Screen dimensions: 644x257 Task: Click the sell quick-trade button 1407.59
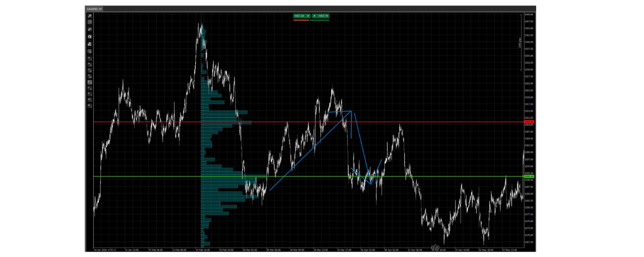click(x=301, y=16)
